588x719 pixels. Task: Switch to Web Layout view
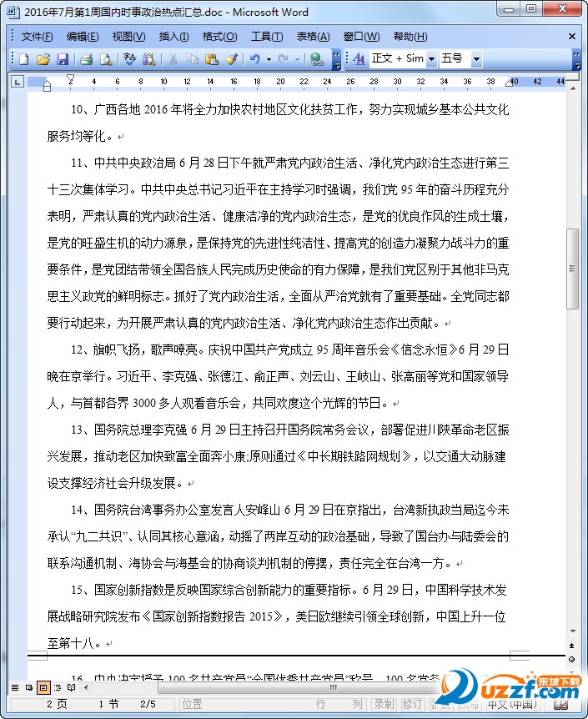[x=29, y=687]
